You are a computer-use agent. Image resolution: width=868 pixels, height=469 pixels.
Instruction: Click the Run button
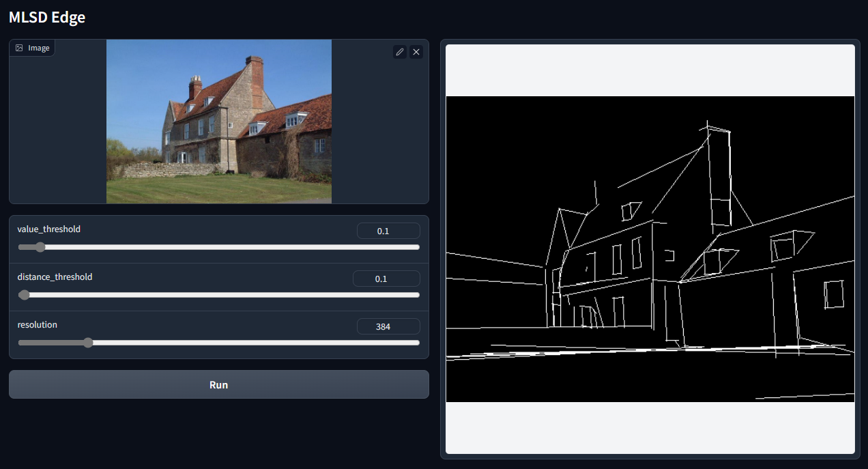(x=219, y=384)
